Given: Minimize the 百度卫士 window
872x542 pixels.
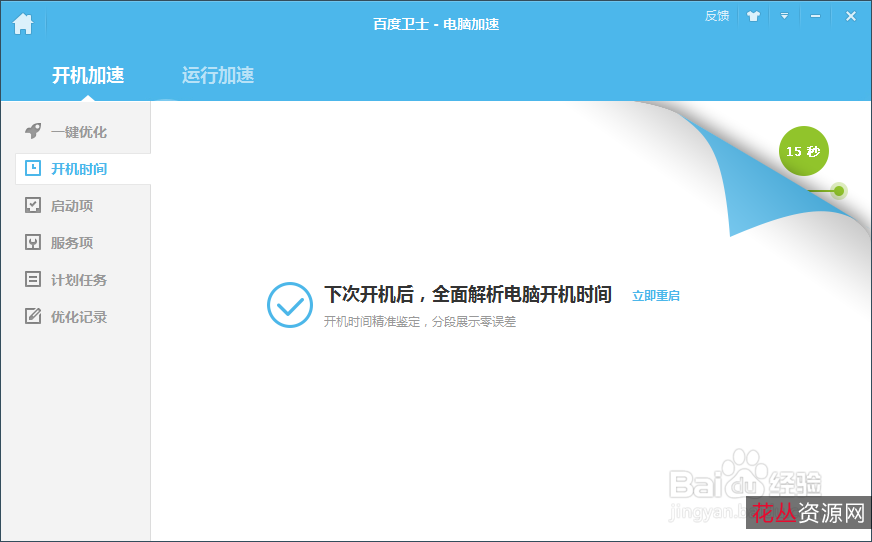Looking at the screenshot, I should (x=815, y=16).
